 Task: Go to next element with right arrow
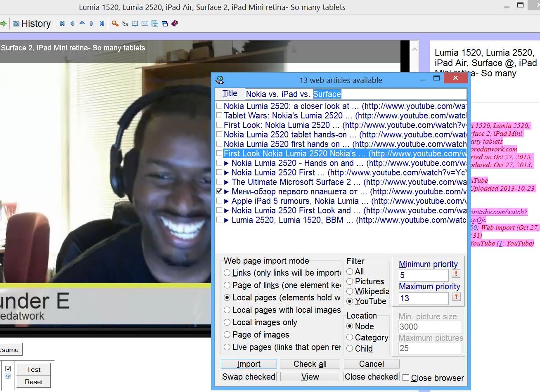click(92, 24)
